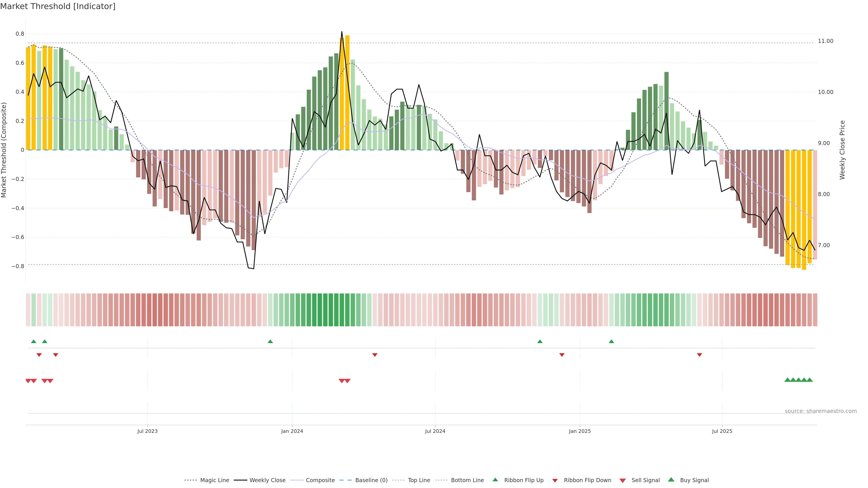Click the Market Threshold [Indicator] title
The image size is (868, 488).
pos(58,6)
